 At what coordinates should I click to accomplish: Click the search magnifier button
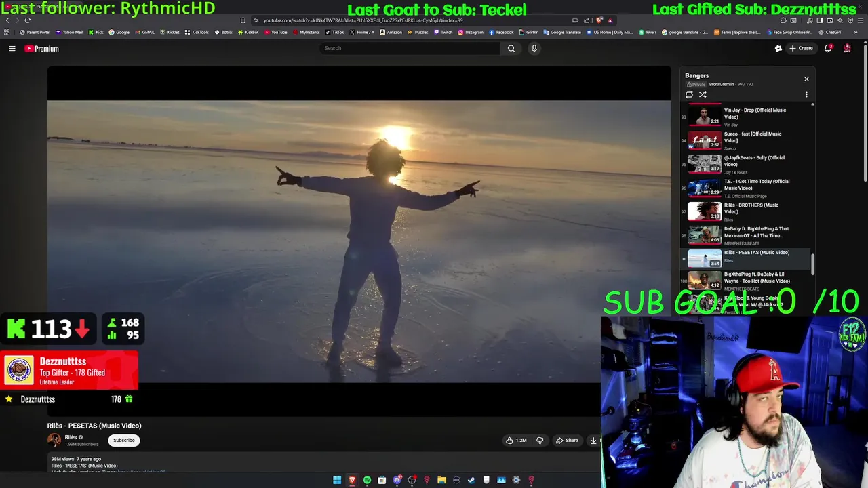point(511,48)
